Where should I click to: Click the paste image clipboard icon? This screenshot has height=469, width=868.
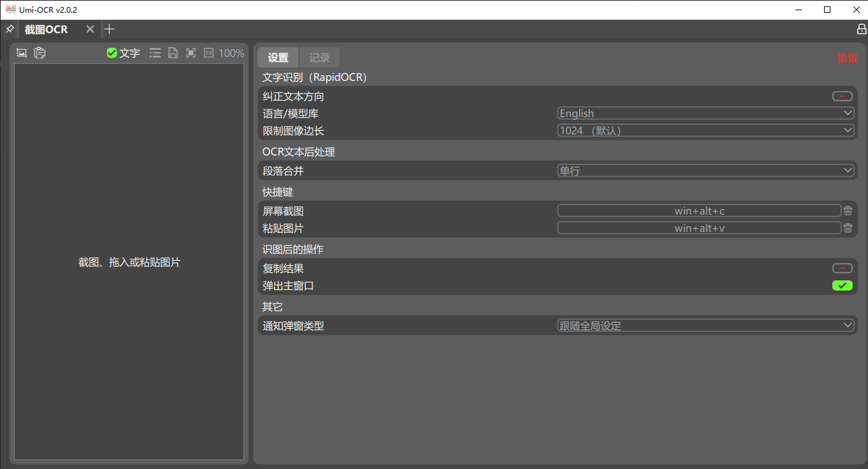coord(40,54)
